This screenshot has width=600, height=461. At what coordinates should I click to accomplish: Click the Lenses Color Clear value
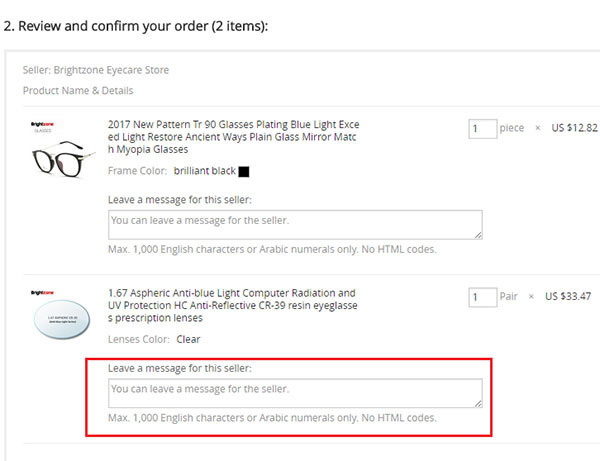(188, 339)
